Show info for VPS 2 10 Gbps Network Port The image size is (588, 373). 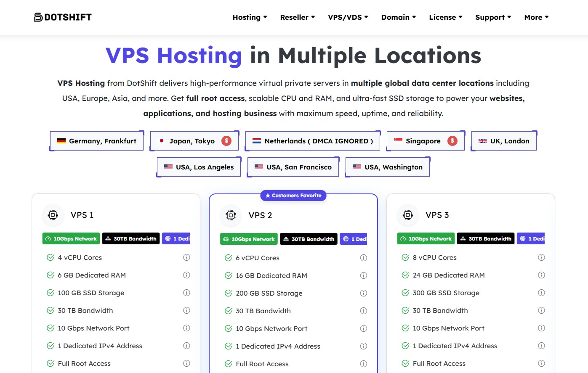364,328
